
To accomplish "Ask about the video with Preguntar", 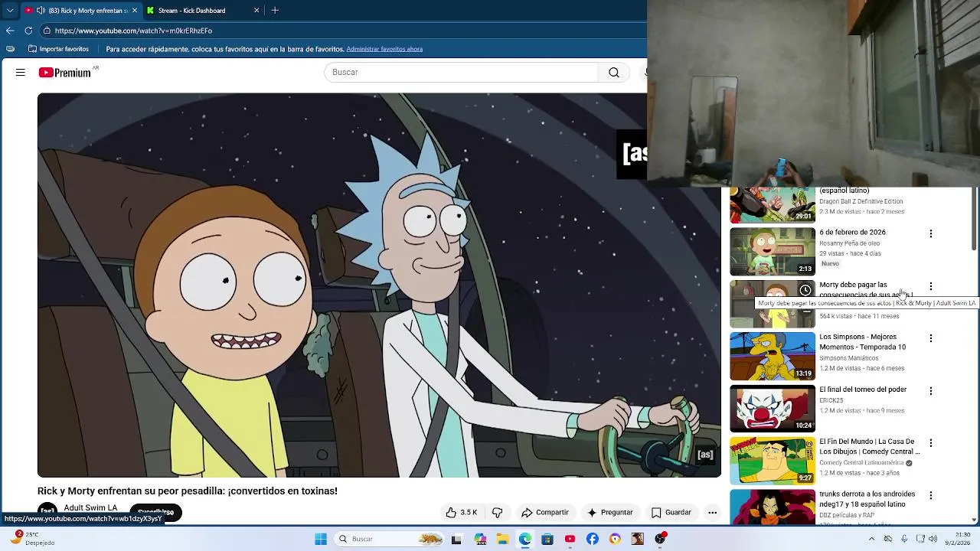I will [x=609, y=513].
